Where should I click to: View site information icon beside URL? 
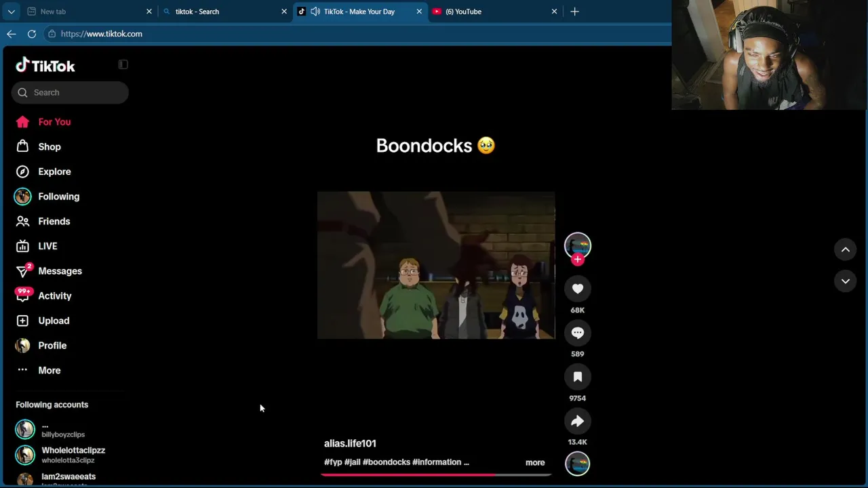(x=52, y=34)
